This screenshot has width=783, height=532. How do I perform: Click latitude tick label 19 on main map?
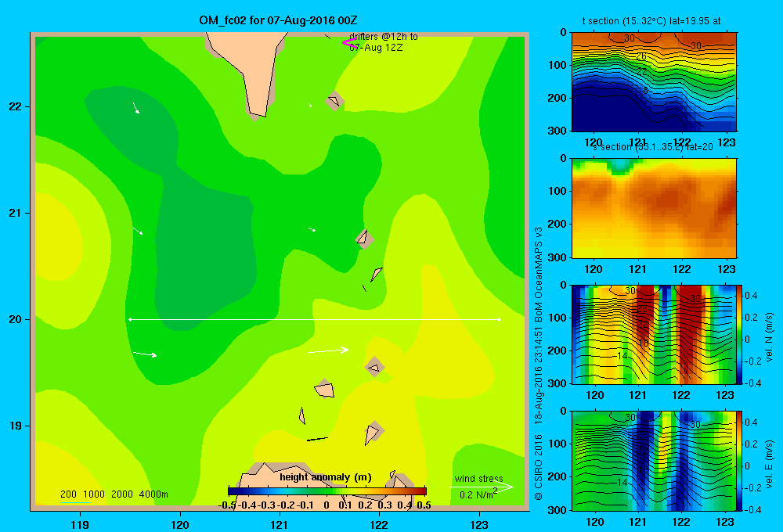pos(16,426)
